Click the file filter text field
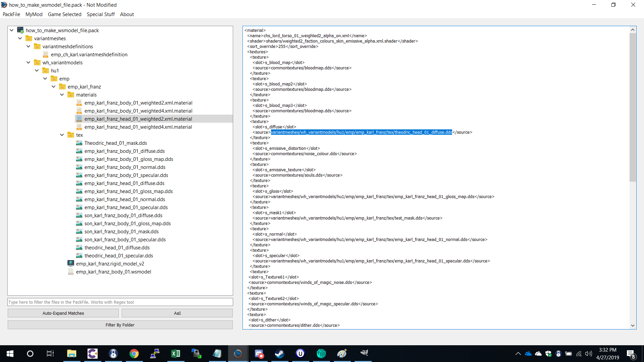Viewport: 644px width, 362px height. coord(120,302)
